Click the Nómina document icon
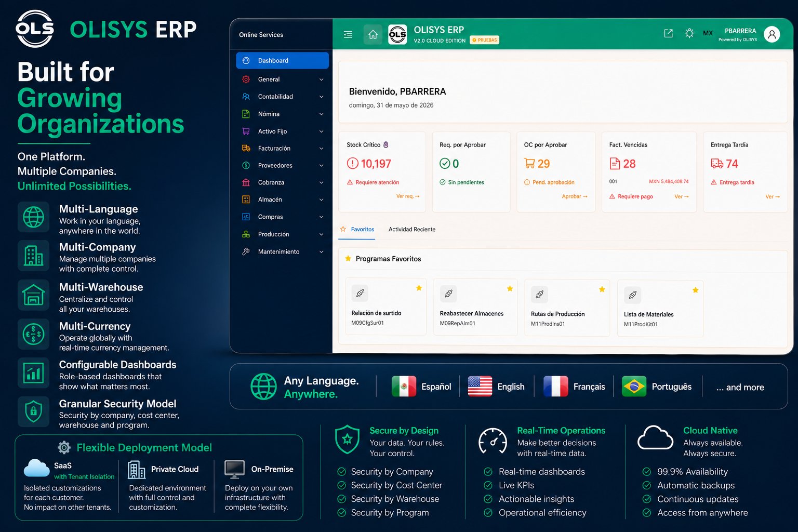This screenshot has height=532, width=798. coord(246,114)
